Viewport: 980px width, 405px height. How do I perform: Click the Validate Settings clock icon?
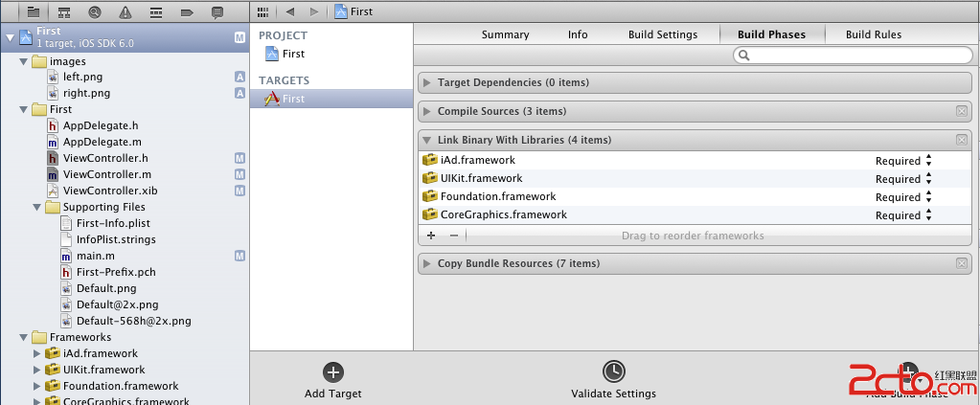[x=613, y=372]
